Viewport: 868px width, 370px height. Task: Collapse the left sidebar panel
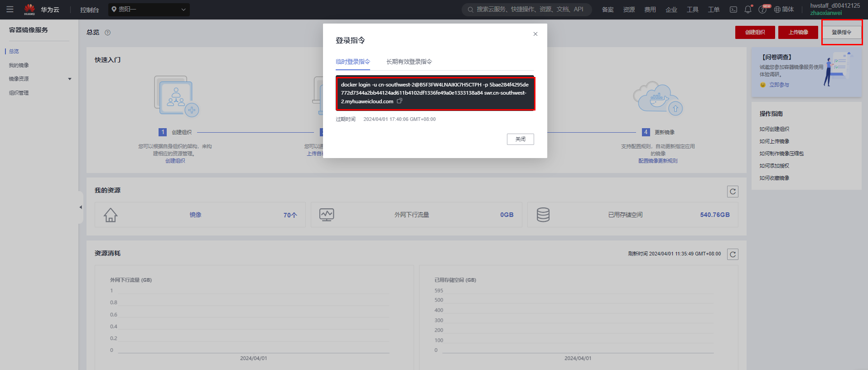point(81,207)
